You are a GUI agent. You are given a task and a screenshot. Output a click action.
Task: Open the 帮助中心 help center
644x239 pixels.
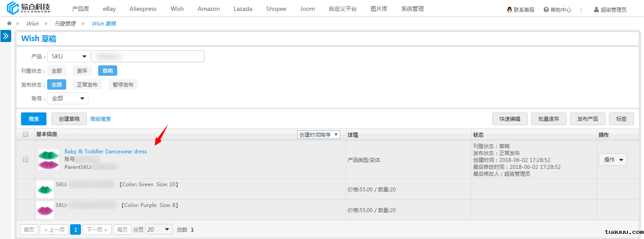[x=557, y=10]
